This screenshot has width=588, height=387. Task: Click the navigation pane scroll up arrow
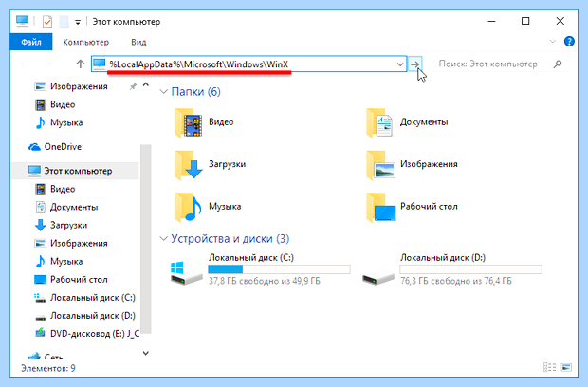146,85
